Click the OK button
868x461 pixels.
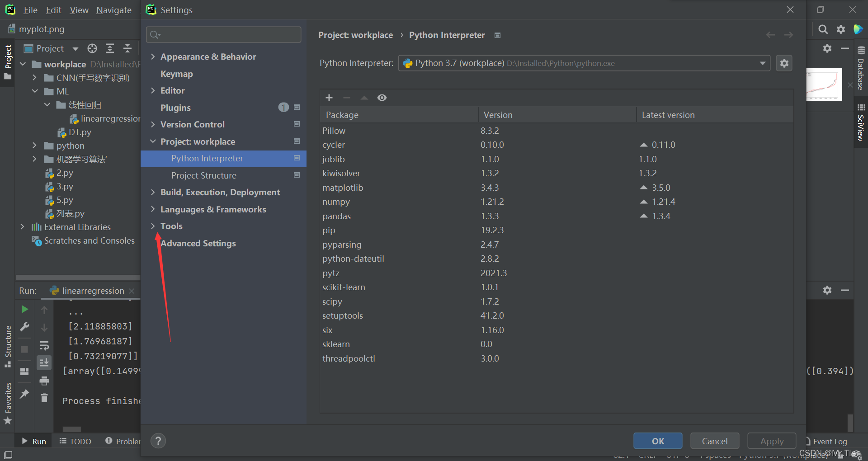tap(658, 441)
